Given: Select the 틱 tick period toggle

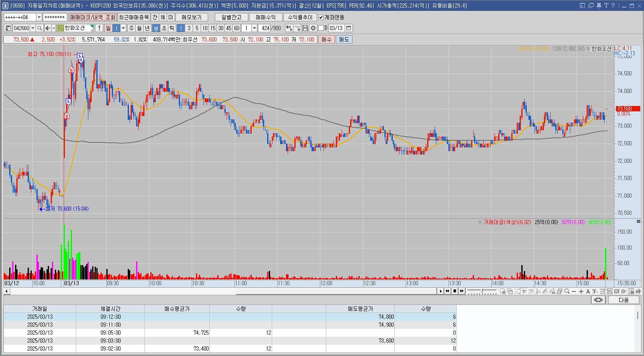Looking at the screenshot, I should [172, 28].
